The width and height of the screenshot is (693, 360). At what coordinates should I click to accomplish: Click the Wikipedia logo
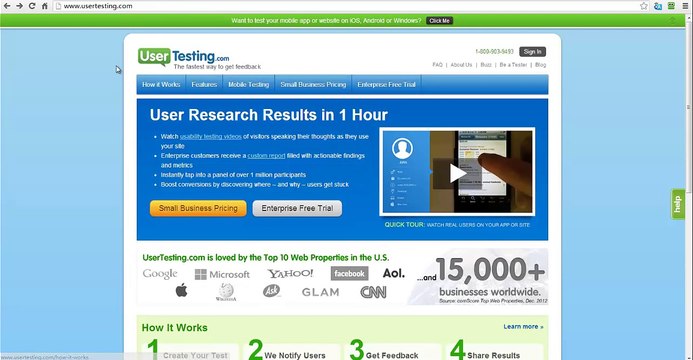(226, 292)
